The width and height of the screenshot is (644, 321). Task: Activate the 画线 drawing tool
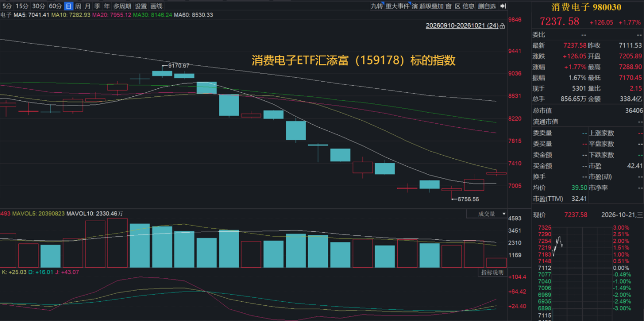(x=157, y=6)
